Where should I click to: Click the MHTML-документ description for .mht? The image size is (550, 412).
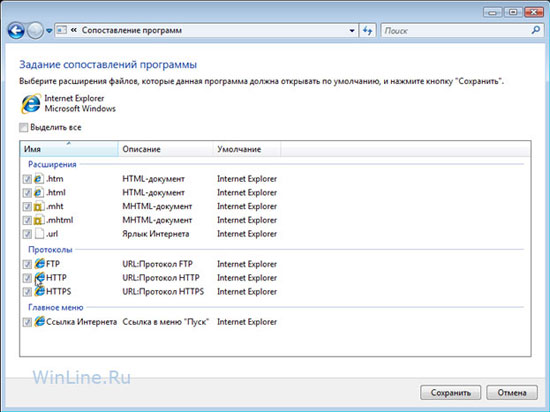point(157,206)
